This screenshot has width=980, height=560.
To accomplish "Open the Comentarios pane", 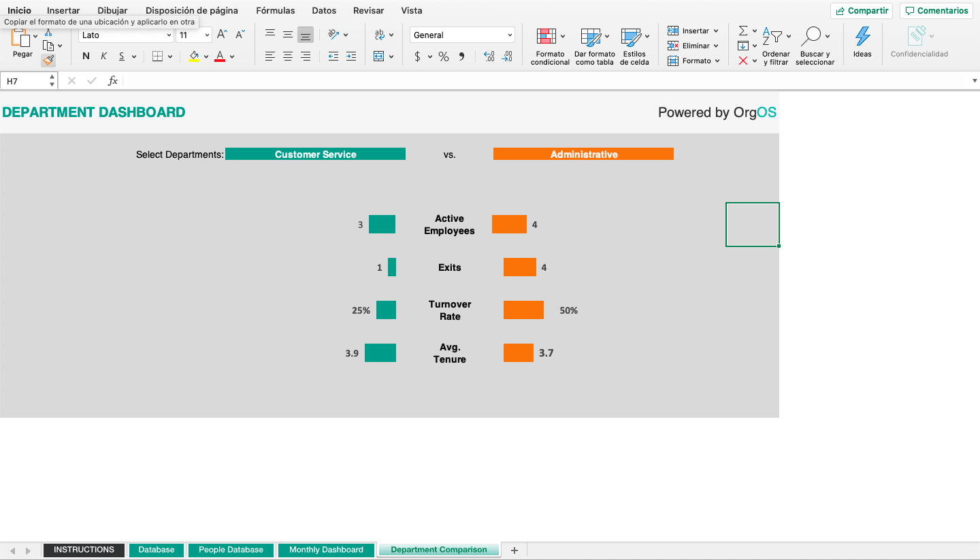I will [936, 11].
